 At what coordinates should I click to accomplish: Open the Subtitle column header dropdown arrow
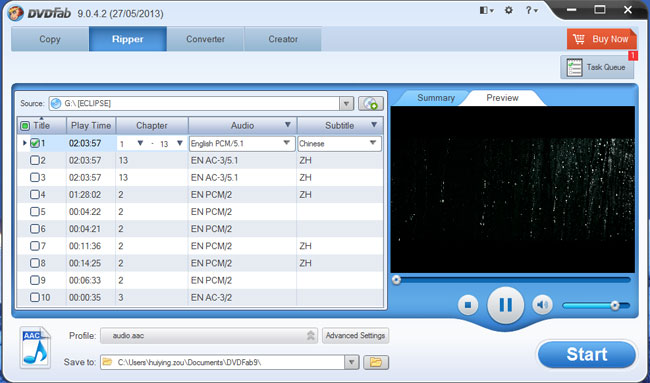click(x=374, y=125)
